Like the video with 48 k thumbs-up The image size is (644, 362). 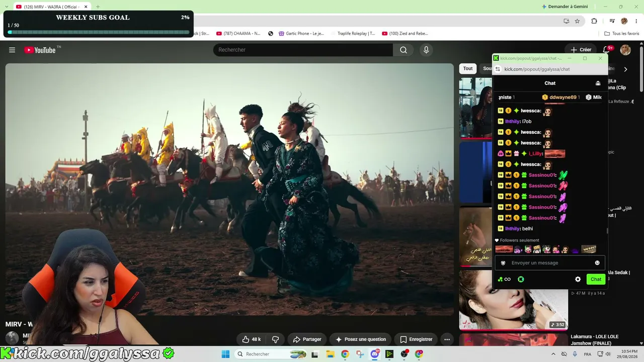251,339
